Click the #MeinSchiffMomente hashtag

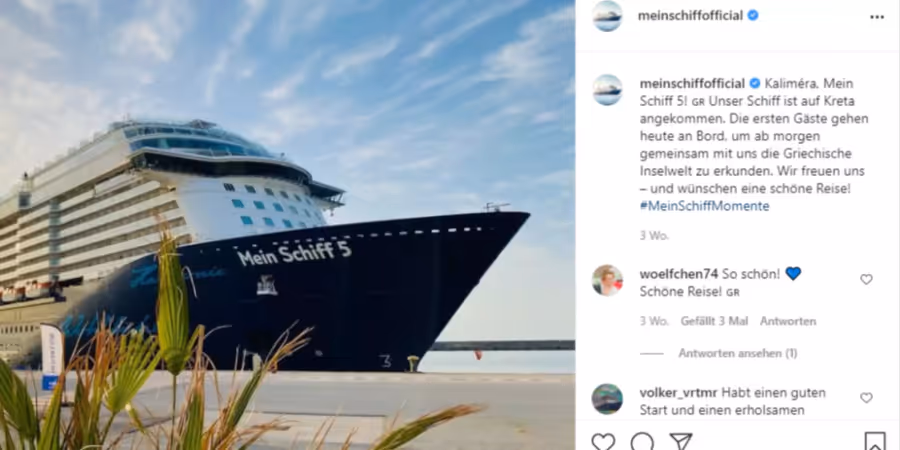704,206
